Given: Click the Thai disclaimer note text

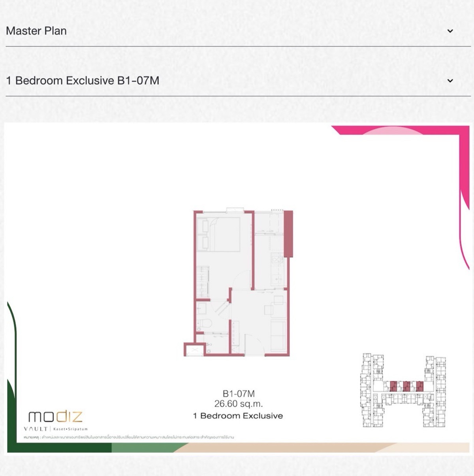Looking at the screenshot, I should [129, 437].
